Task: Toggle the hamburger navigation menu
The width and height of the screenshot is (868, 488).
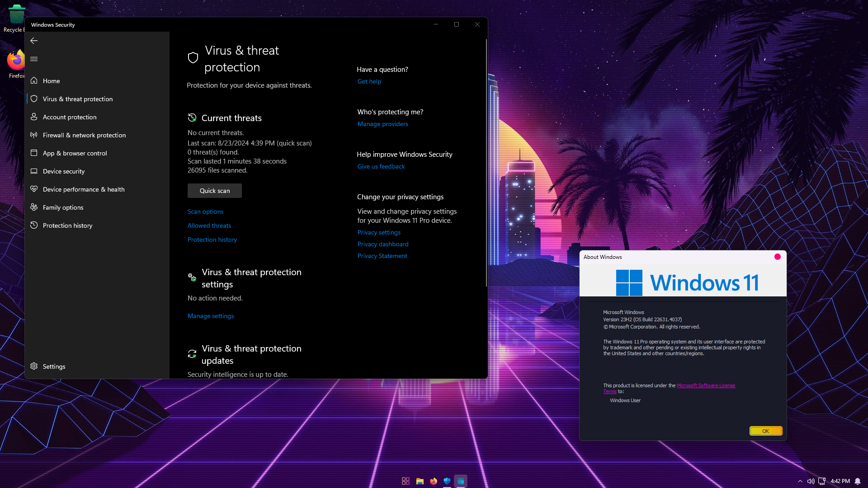Action: (34, 59)
